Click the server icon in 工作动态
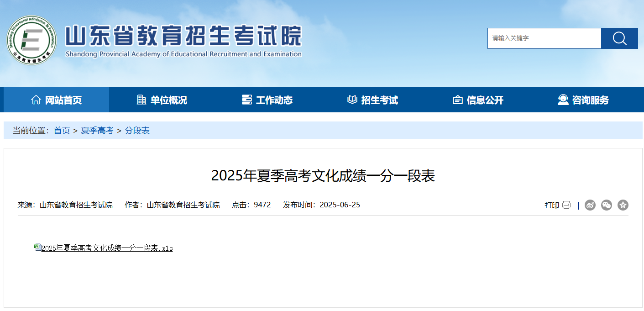 (247, 100)
